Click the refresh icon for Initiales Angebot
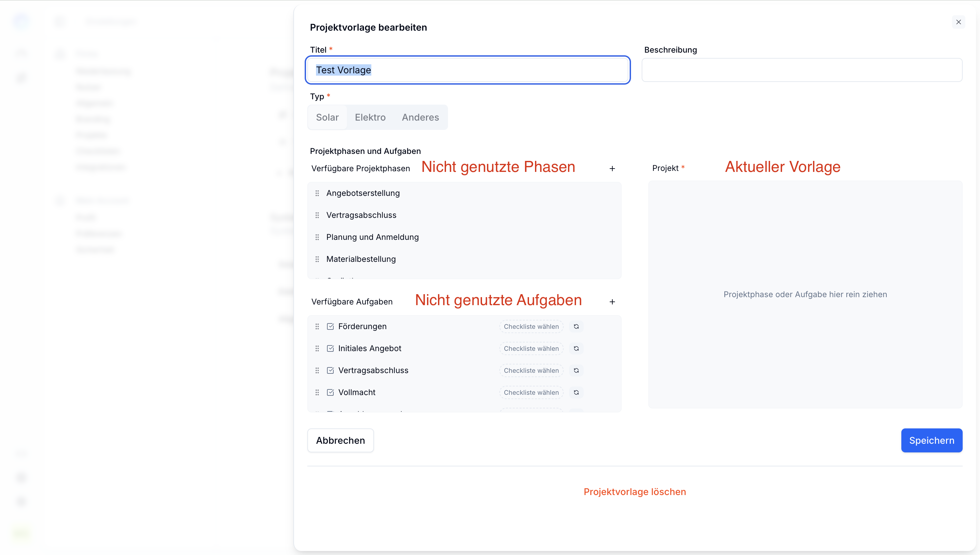The image size is (980, 555). tap(576, 348)
